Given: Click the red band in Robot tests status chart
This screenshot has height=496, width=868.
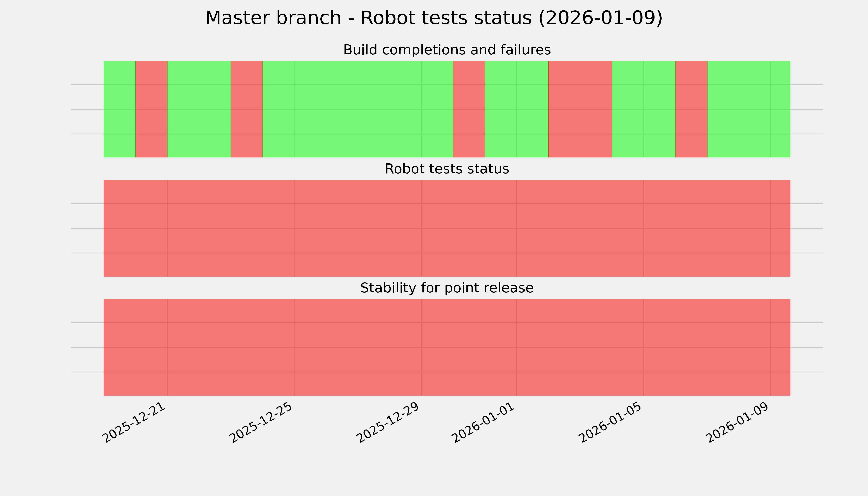Looking at the screenshot, I should pyautogui.click(x=447, y=228).
